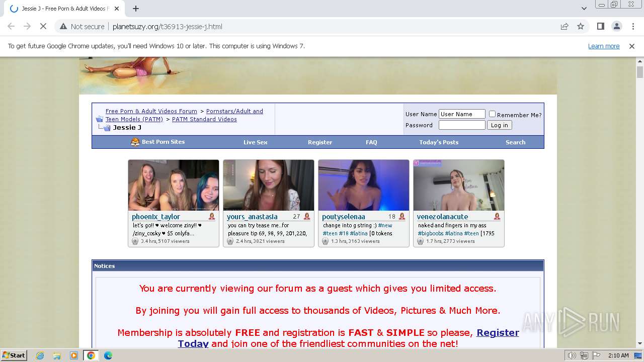Open phoenix_taylor stream thumbnail
This screenshot has height=362, width=644.
click(x=174, y=185)
